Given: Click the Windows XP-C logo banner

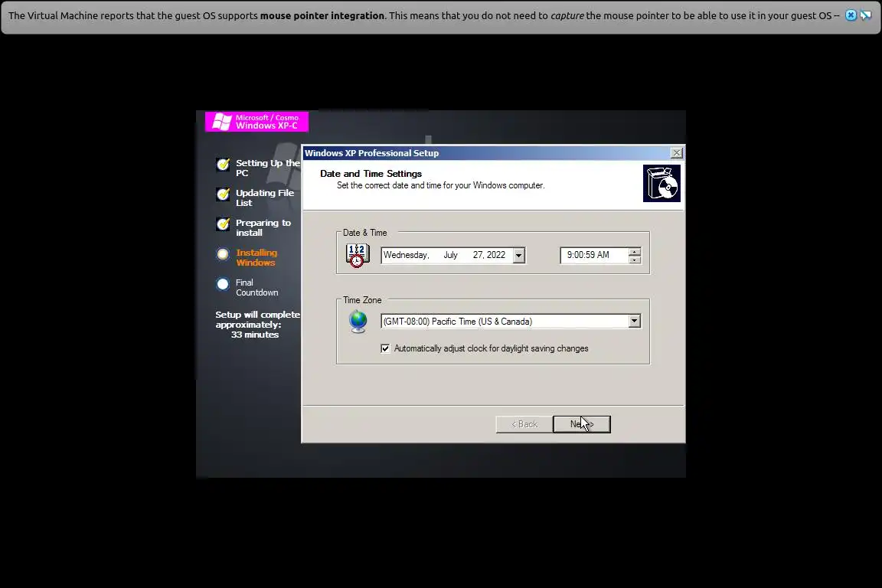Looking at the screenshot, I should pos(256,122).
